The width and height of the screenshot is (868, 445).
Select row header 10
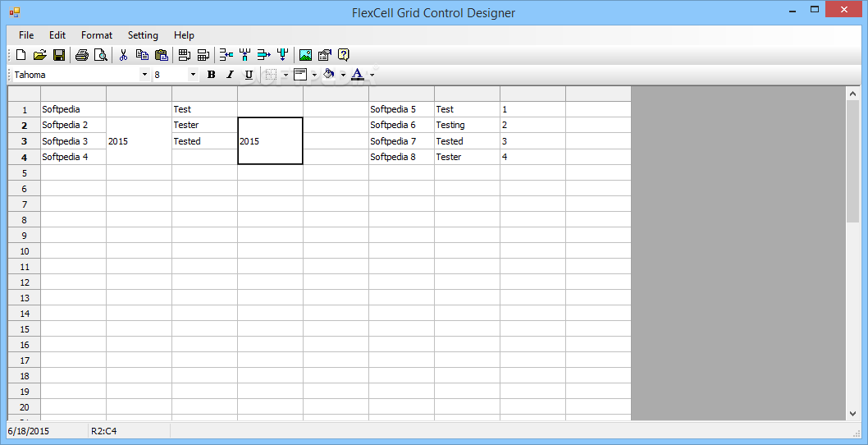pos(25,251)
